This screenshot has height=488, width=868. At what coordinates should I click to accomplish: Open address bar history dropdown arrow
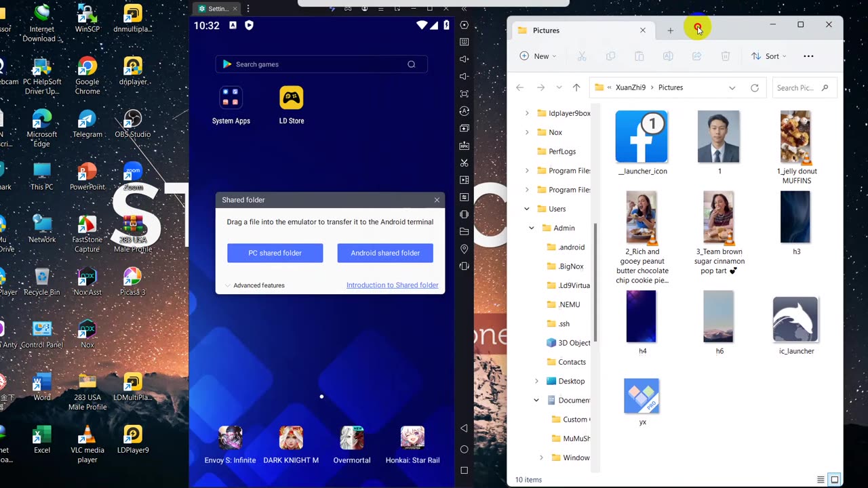pos(732,87)
